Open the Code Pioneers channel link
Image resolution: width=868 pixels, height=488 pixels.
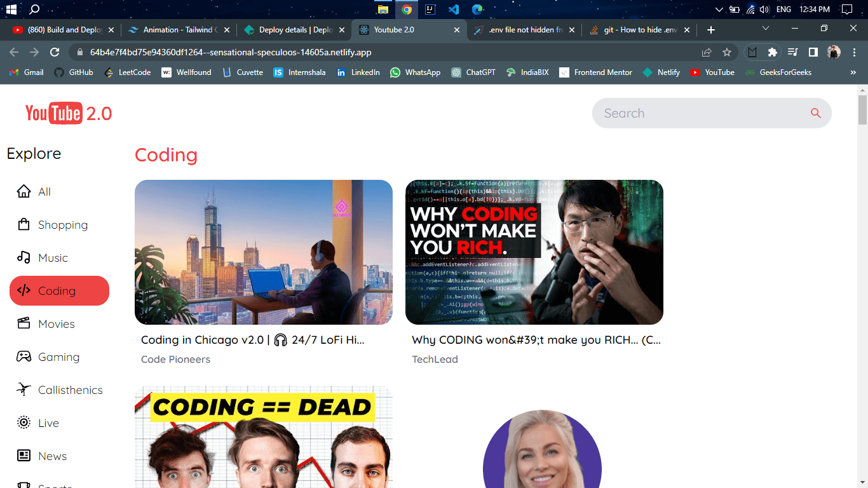pyautogui.click(x=175, y=359)
